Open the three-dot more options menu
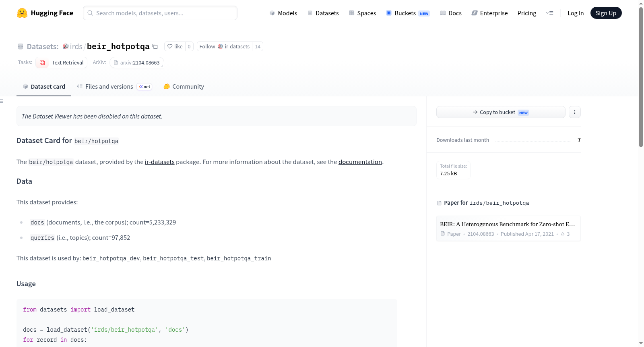The width and height of the screenshot is (644, 347). pos(575,112)
